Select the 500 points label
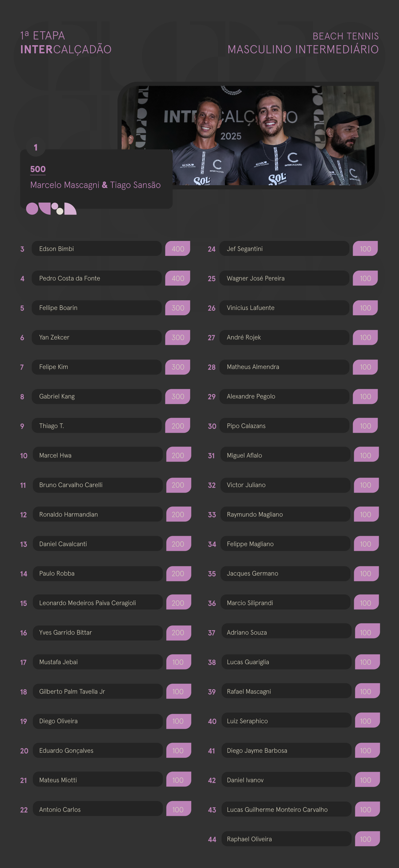 coord(38,169)
